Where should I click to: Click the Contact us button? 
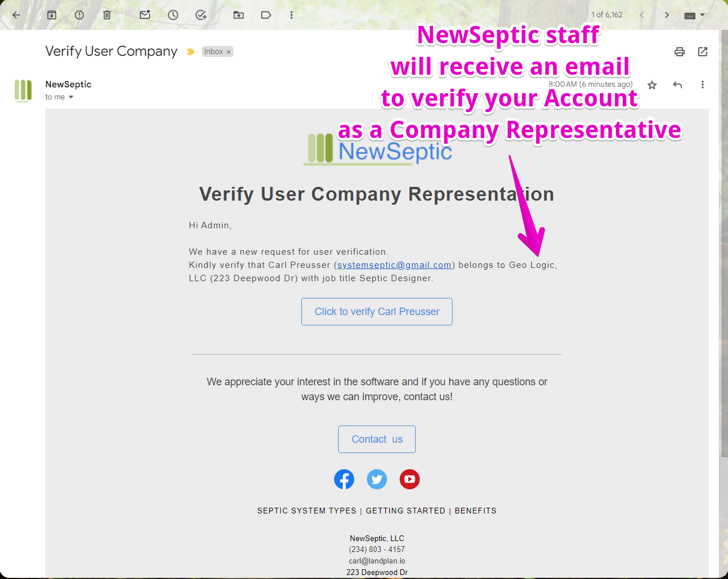pos(377,439)
